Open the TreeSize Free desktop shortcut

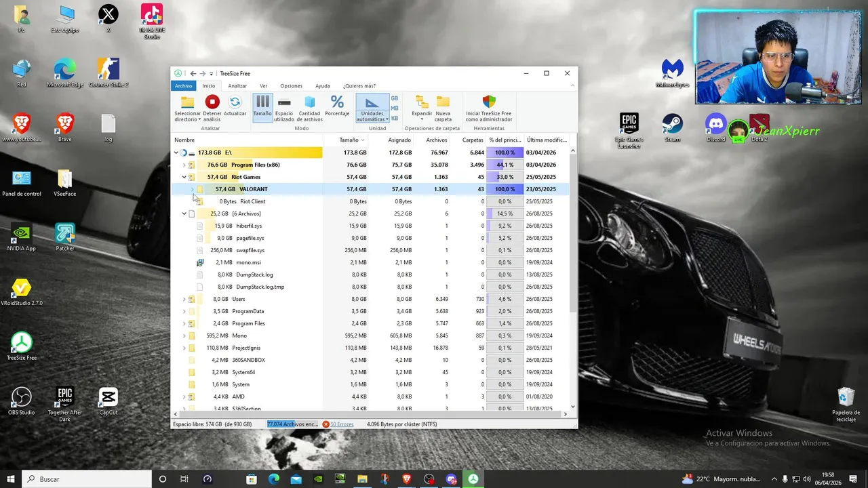click(x=22, y=346)
